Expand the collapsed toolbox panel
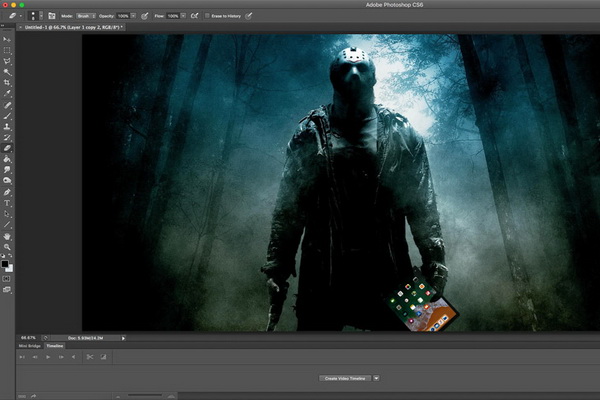Image resolution: width=600 pixels, height=400 pixels. point(2,25)
